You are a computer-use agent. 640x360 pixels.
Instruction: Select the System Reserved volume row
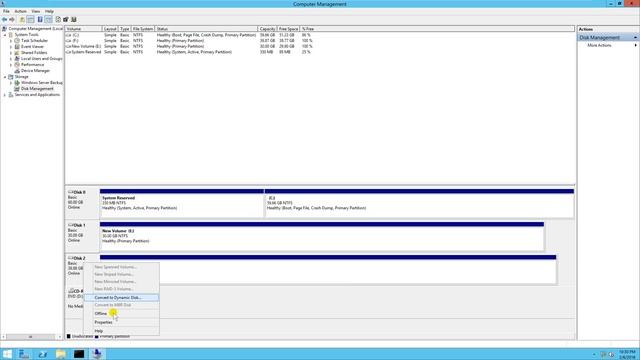[190, 52]
